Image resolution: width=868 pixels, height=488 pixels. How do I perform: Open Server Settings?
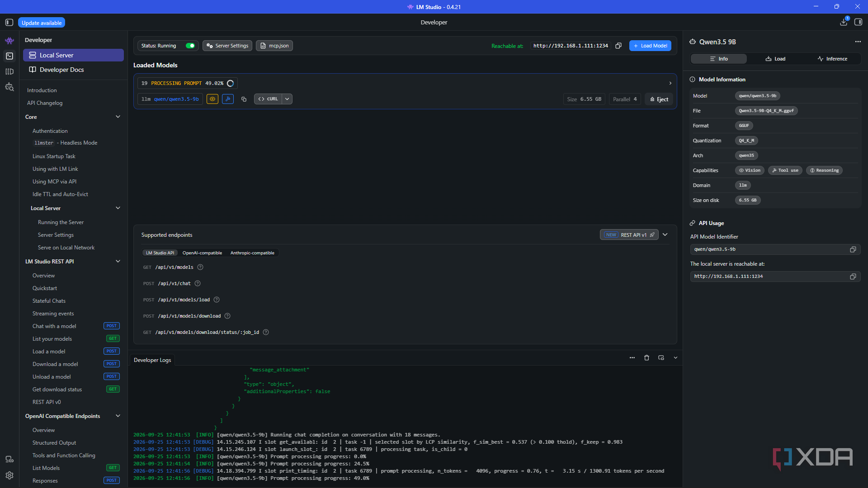click(x=227, y=46)
